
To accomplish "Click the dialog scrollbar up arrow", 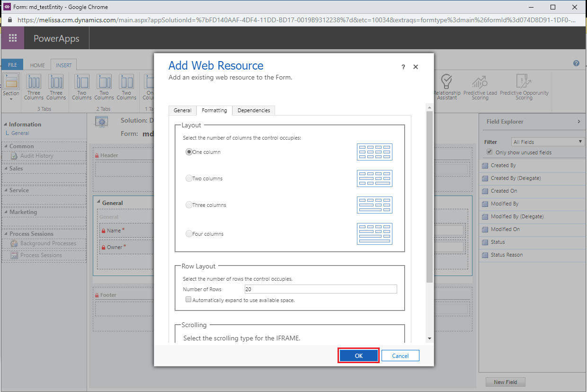I will (x=429, y=108).
